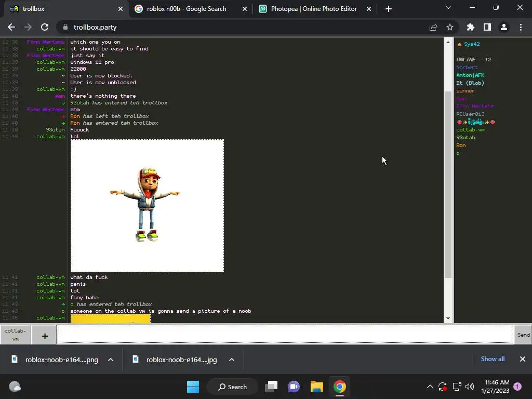Expand options for roblox-noob jpg download
The height and width of the screenshot is (399, 532).
pos(232,360)
